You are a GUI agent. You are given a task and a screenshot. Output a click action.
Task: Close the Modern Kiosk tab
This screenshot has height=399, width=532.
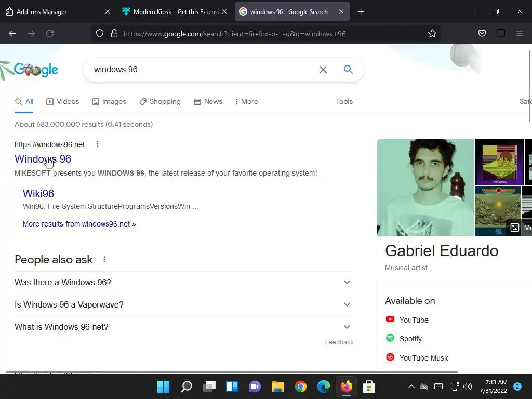click(224, 11)
